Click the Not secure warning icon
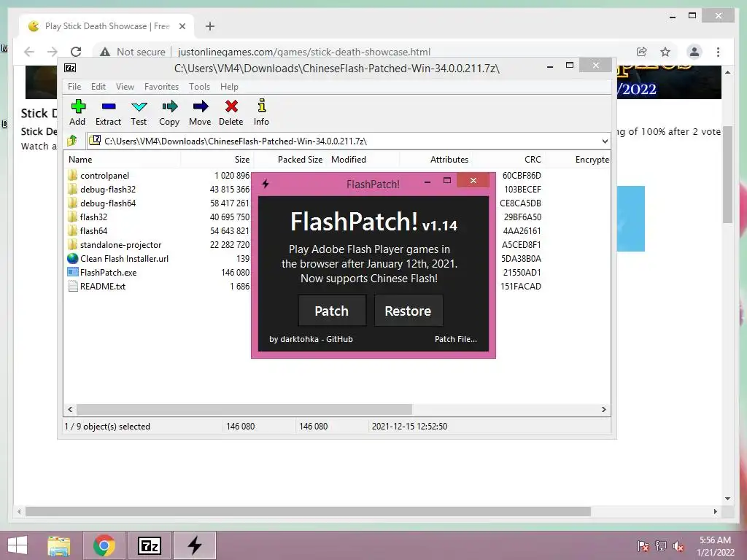This screenshot has height=560, width=747. click(x=105, y=52)
